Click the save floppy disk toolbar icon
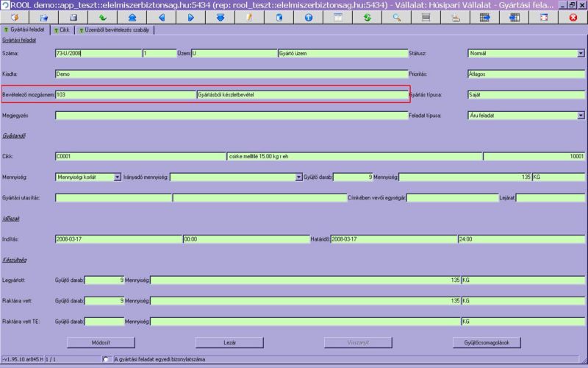Viewport: 588px width, 368px height. (73, 17)
